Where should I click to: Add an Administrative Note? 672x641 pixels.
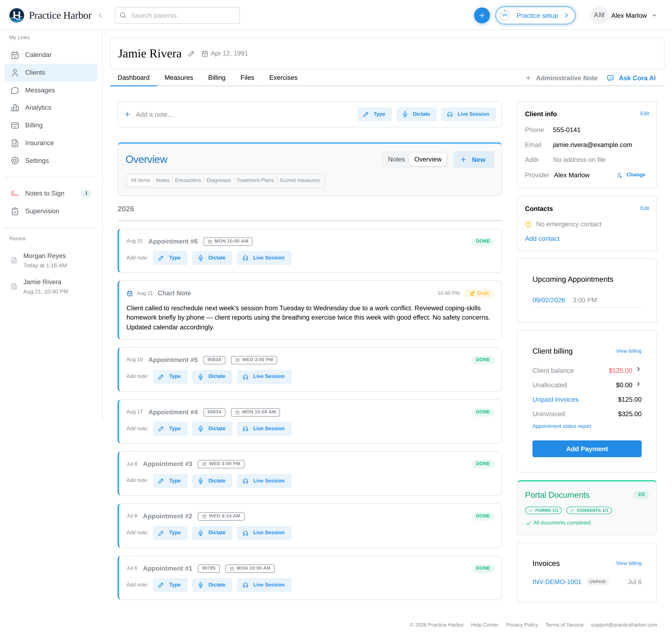coord(561,78)
